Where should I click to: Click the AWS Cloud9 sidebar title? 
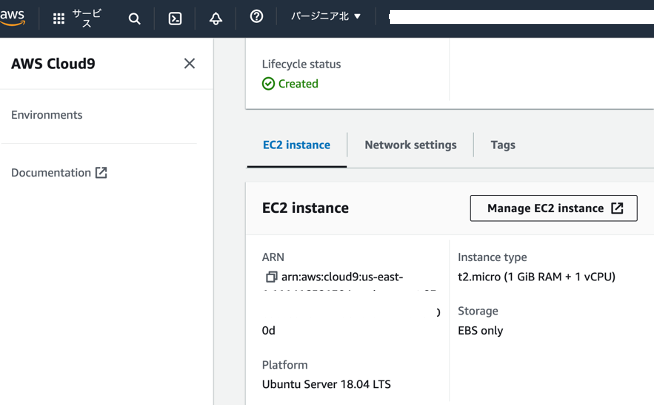tap(53, 64)
